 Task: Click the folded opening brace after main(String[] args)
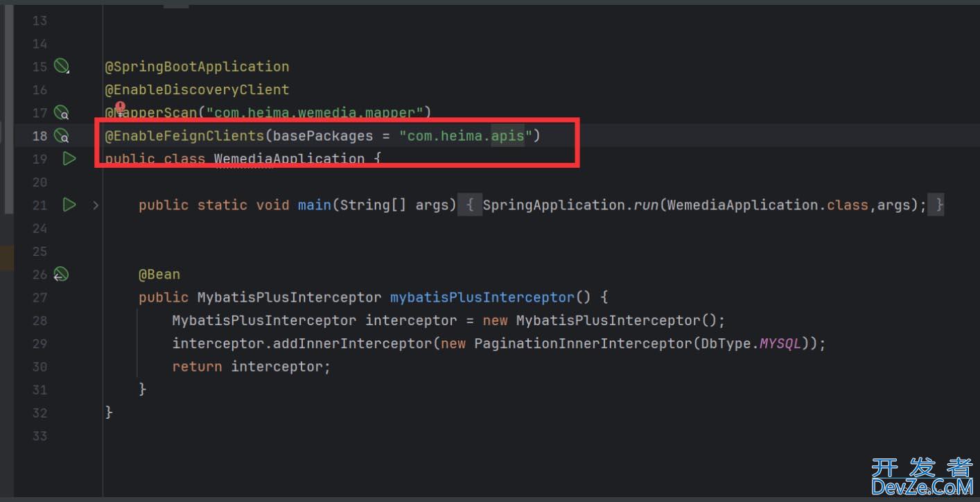coord(469,205)
